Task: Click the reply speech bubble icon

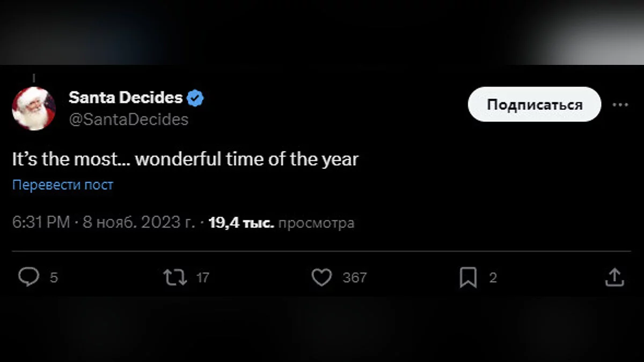Action: (28, 277)
